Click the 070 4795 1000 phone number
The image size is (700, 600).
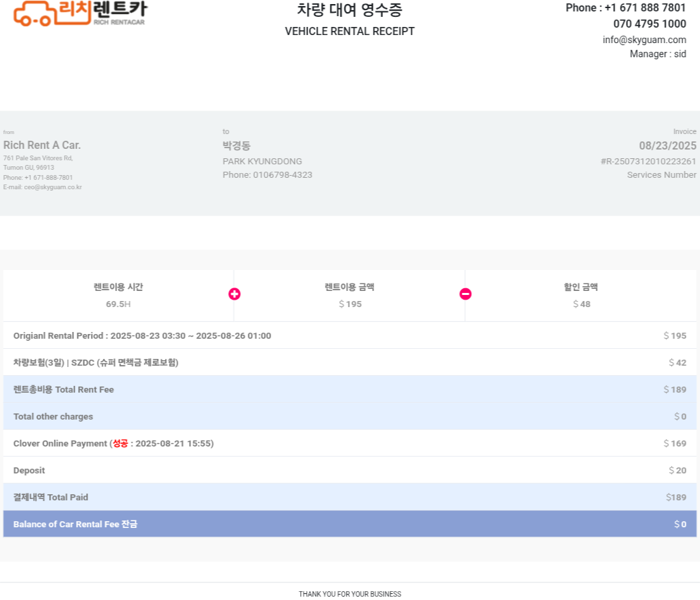[650, 24]
